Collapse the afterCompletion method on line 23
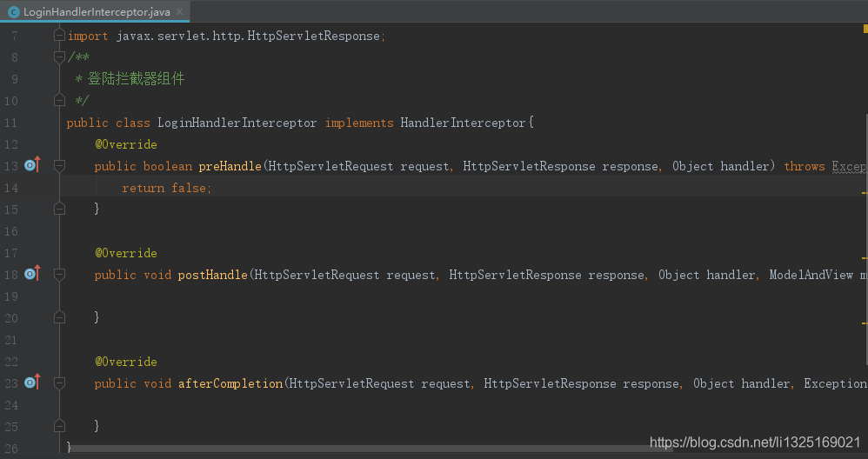 [x=59, y=382]
